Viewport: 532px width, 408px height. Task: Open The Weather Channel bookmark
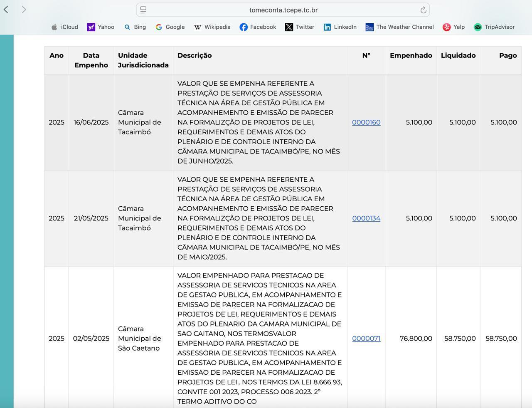[399, 27]
